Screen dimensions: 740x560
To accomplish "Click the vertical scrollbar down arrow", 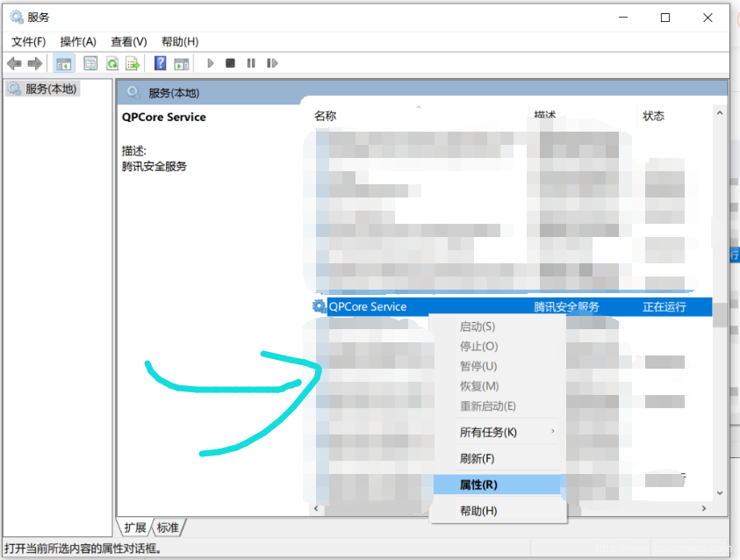I will click(x=720, y=493).
